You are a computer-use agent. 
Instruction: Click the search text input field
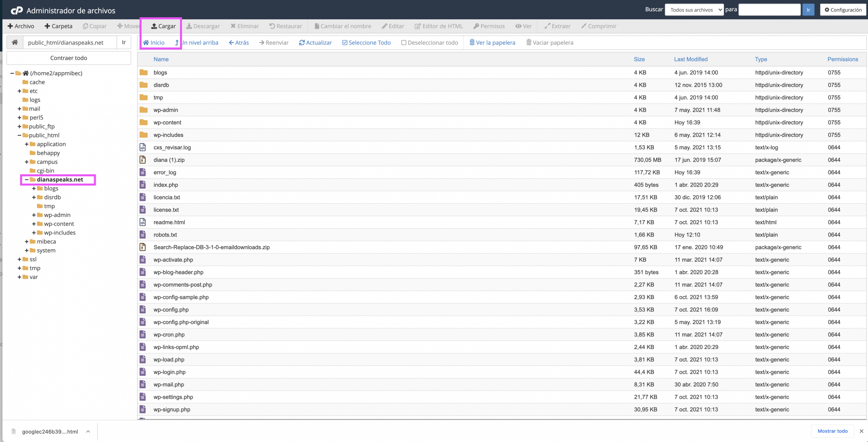769,10
